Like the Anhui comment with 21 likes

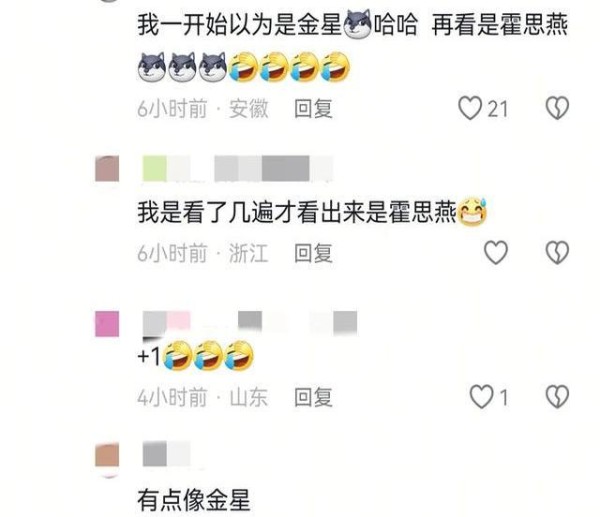(470, 108)
